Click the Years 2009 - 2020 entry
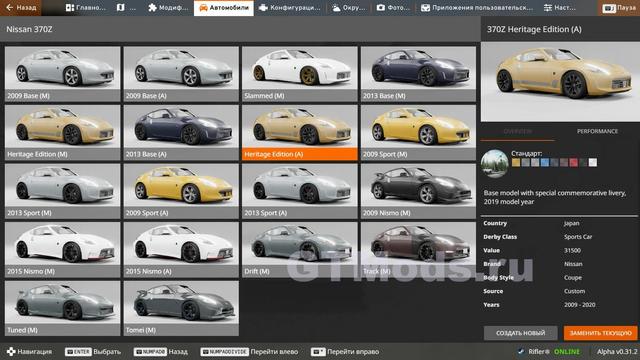Viewport: 640px width, 360px height. point(559,304)
